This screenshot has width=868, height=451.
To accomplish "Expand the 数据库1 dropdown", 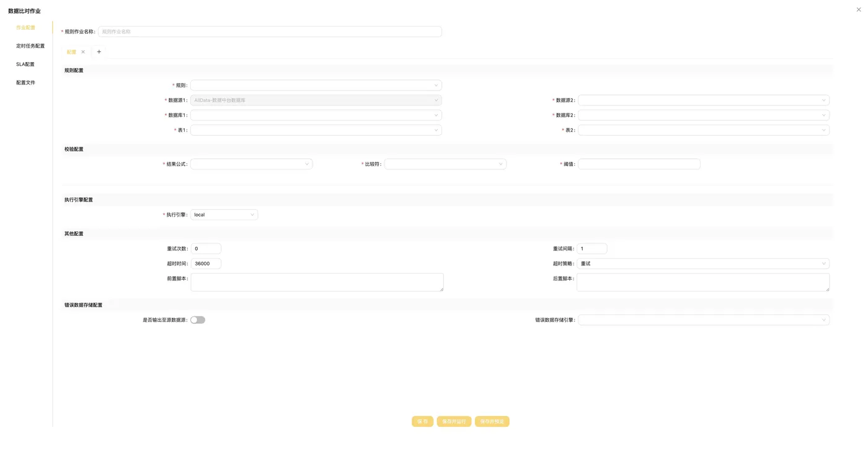I will point(316,115).
